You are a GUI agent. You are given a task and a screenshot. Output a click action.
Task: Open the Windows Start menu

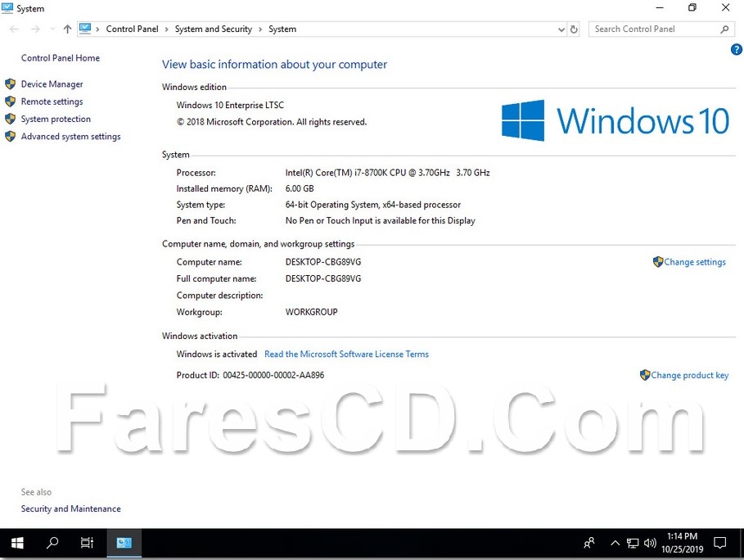point(17,543)
